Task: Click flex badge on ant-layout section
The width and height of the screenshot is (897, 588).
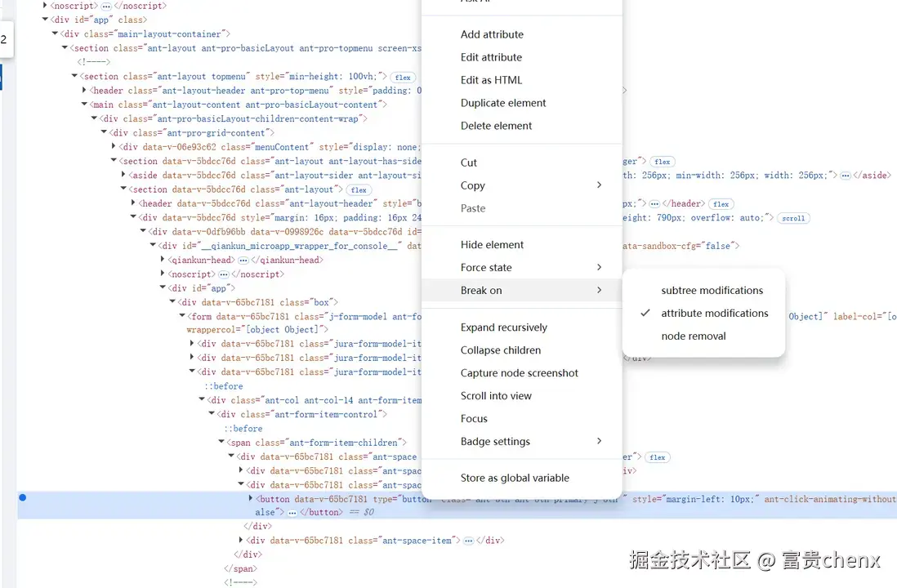Action: click(359, 190)
